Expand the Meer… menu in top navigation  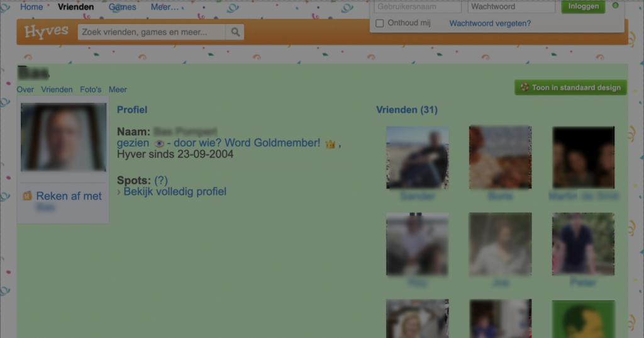coord(165,7)
